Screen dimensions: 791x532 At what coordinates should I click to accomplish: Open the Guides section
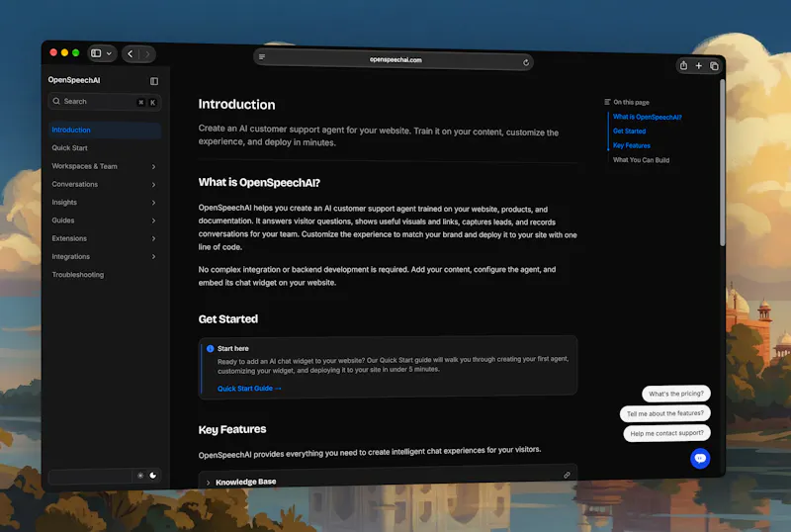pos(62,221)
